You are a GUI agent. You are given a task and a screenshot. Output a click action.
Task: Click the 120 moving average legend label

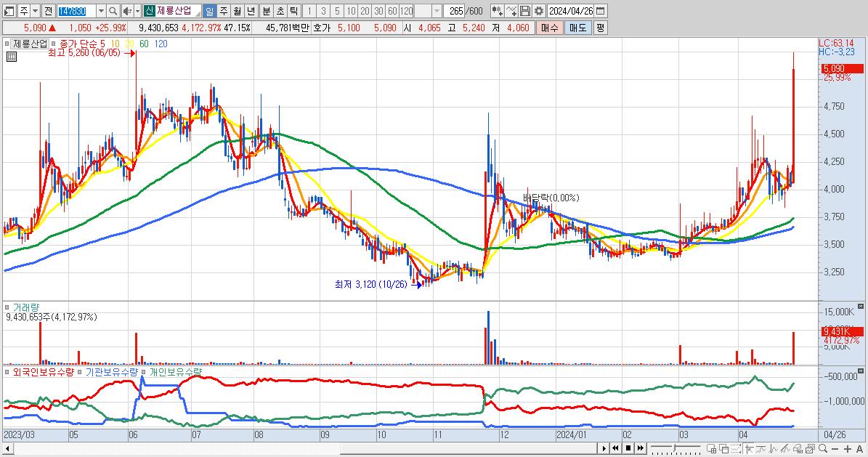[x=161, y=44]
